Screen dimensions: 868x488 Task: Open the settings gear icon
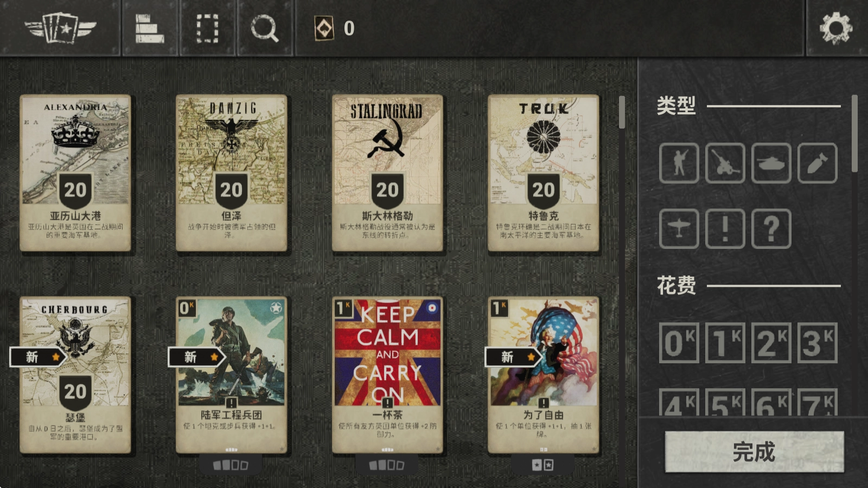click(836, 28)
